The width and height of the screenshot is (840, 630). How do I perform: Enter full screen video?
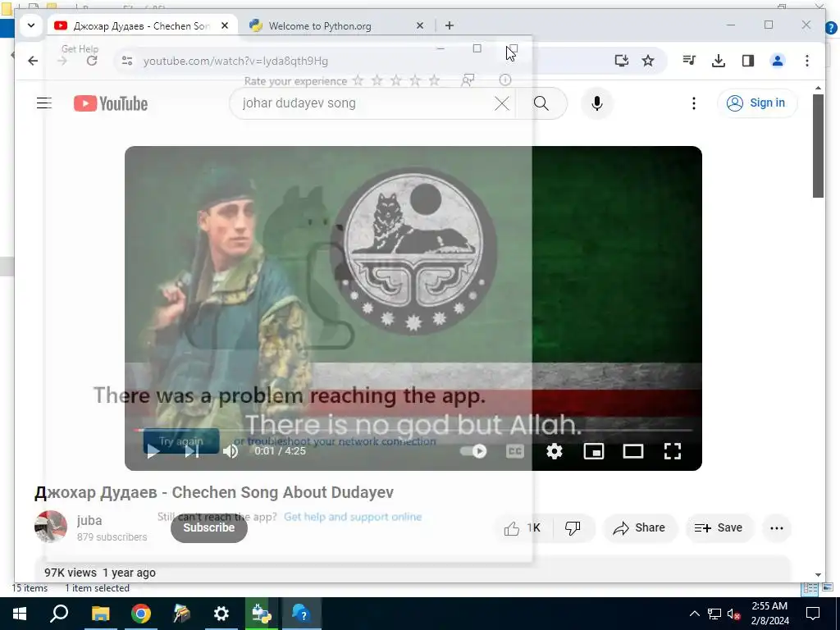[673, 451]
